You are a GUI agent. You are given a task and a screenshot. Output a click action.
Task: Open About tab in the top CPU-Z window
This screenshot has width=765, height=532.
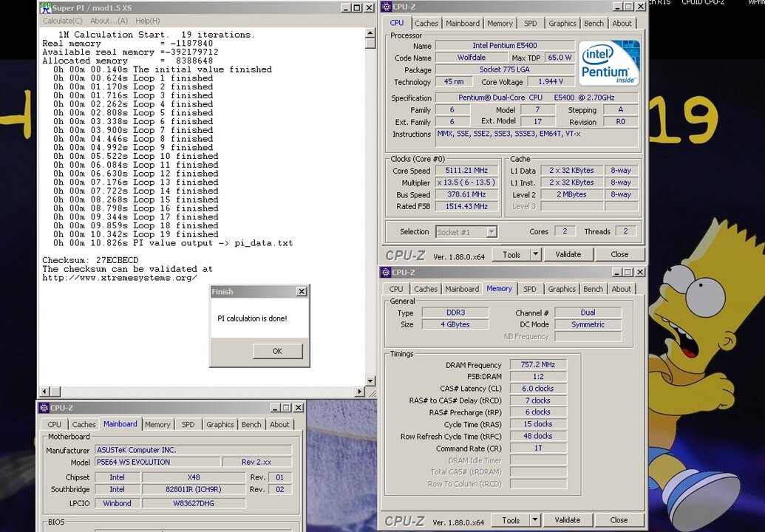tap(622, 24)
